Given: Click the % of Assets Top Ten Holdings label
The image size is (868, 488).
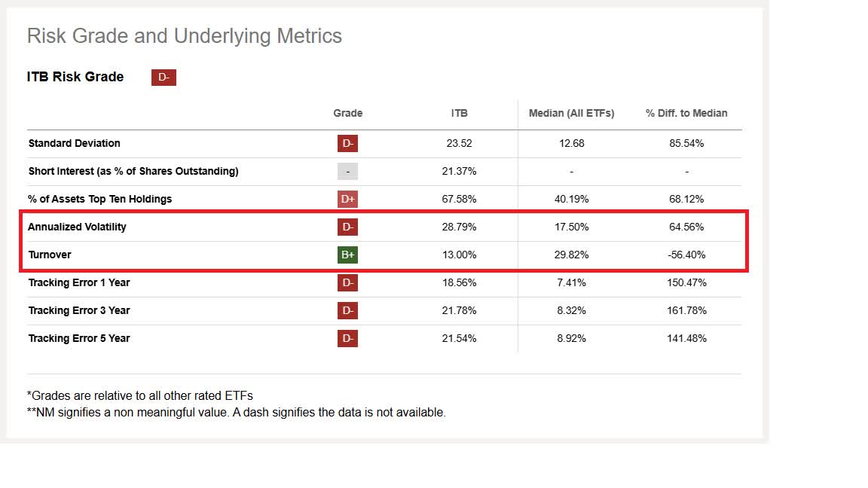Looking at the screenshot, I should pyautogui.click(x=100, y=199).
